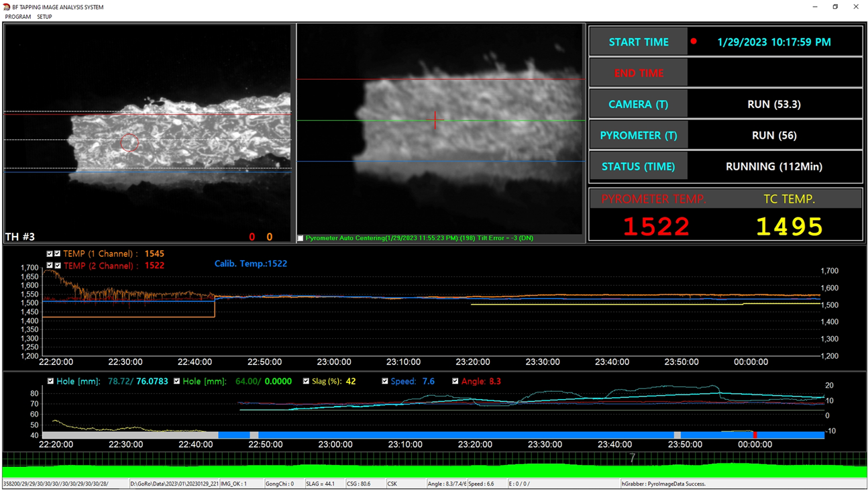Click the PYROMETER (T) label button
Viewport: 868px width, 491px height.
pyautogui.click(x=638, y=135)
